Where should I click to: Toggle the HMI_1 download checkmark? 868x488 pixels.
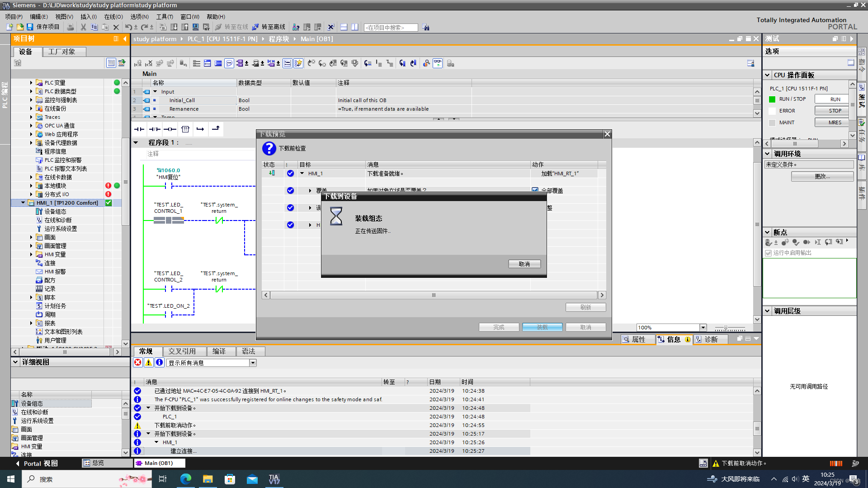click(x=290, y=174)
